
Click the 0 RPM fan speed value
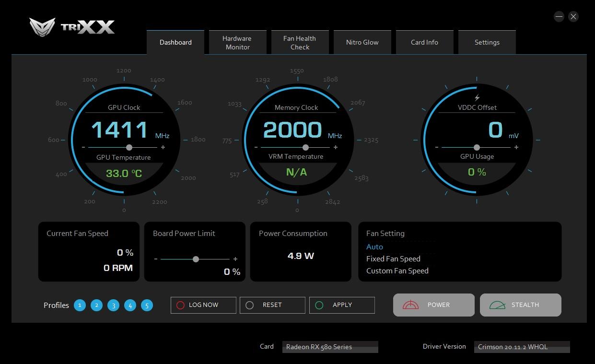click(x=118, y=268)
